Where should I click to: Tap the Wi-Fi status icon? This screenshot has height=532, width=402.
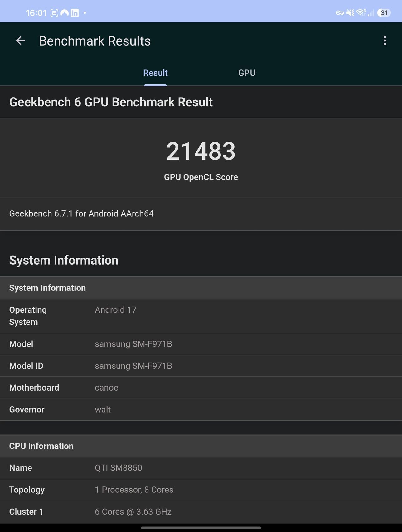[361, 12]
